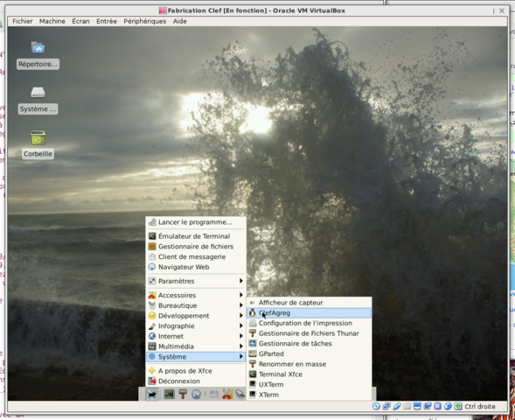Open the file manager launcher in panel
515x420 pixels.
tap(183, 394)
